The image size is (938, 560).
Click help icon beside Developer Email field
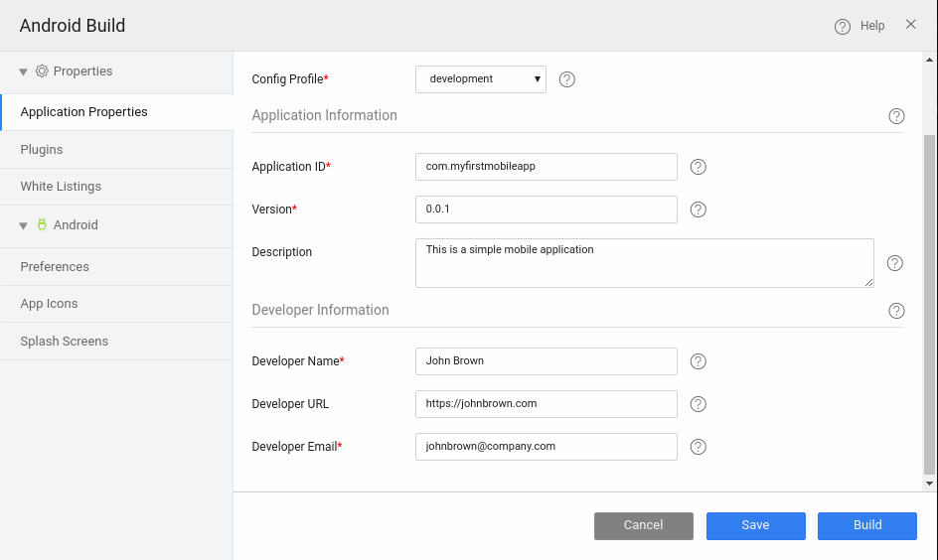pos(698,447)
